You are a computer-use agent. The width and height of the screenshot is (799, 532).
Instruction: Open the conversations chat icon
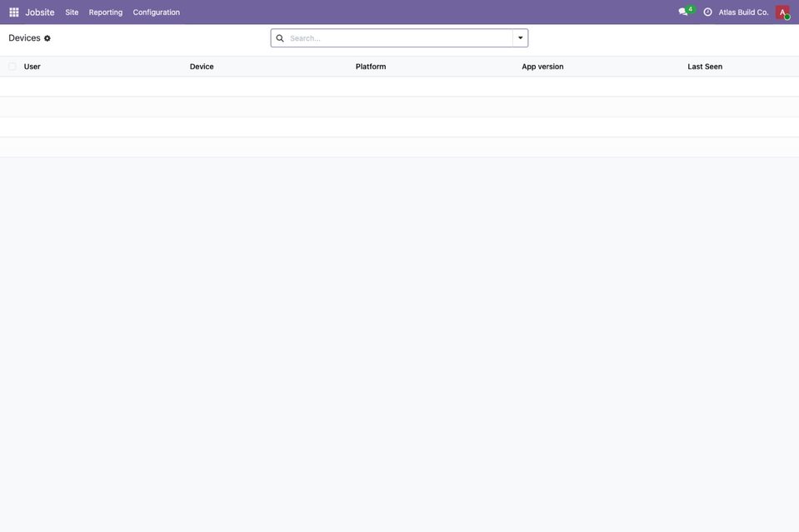pos(683,12)
